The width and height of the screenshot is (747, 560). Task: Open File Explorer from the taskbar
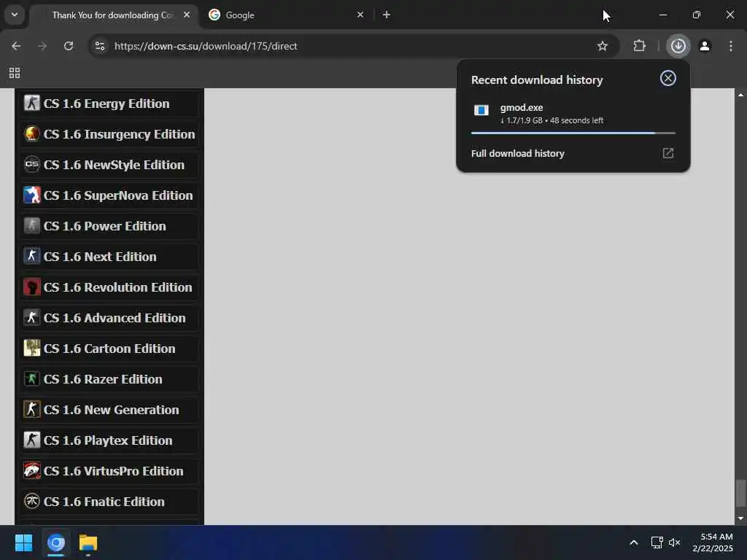coord(88,542)
